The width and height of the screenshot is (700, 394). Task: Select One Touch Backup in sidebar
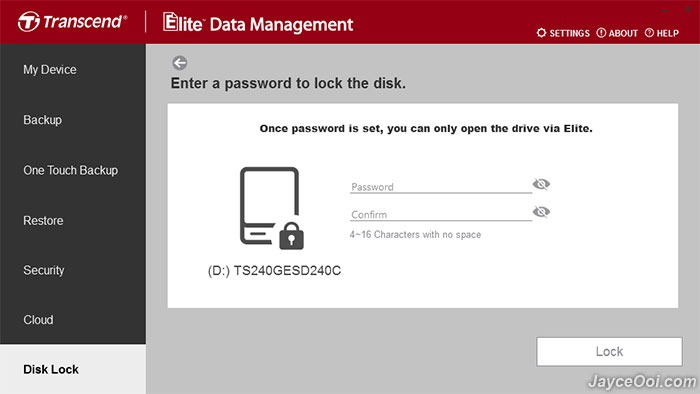(71, 170)
